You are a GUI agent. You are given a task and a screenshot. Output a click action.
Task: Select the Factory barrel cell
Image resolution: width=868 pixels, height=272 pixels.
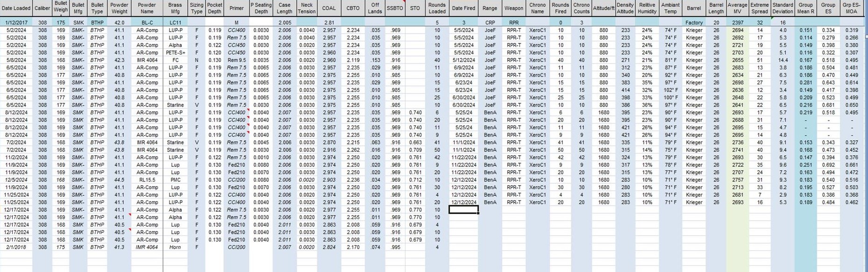694,22
